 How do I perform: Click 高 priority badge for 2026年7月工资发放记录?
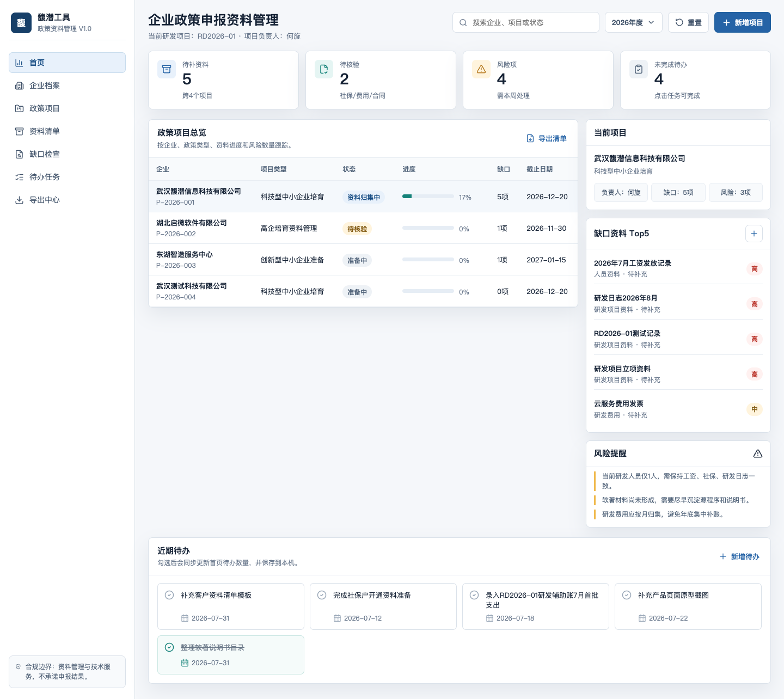click(x=755, y=269)
